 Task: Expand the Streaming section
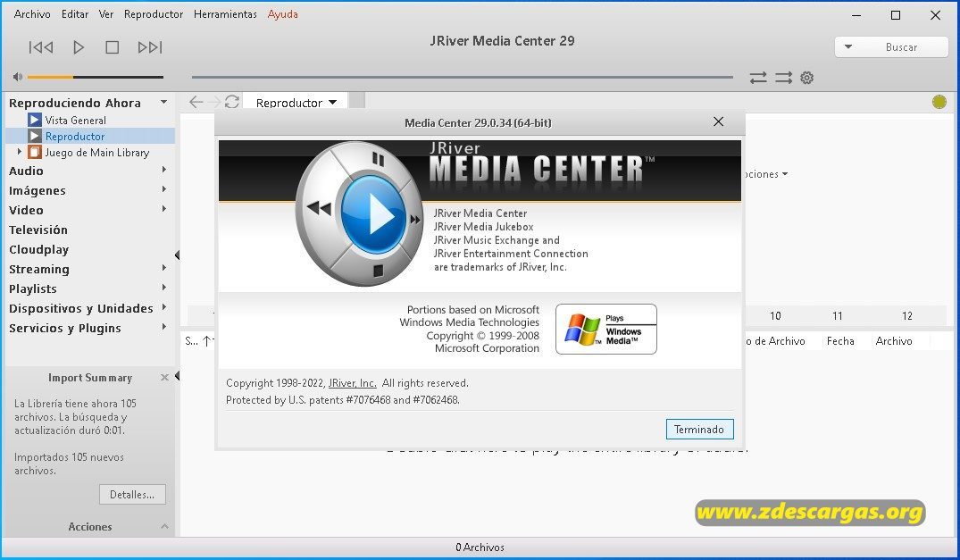(163, 267)
